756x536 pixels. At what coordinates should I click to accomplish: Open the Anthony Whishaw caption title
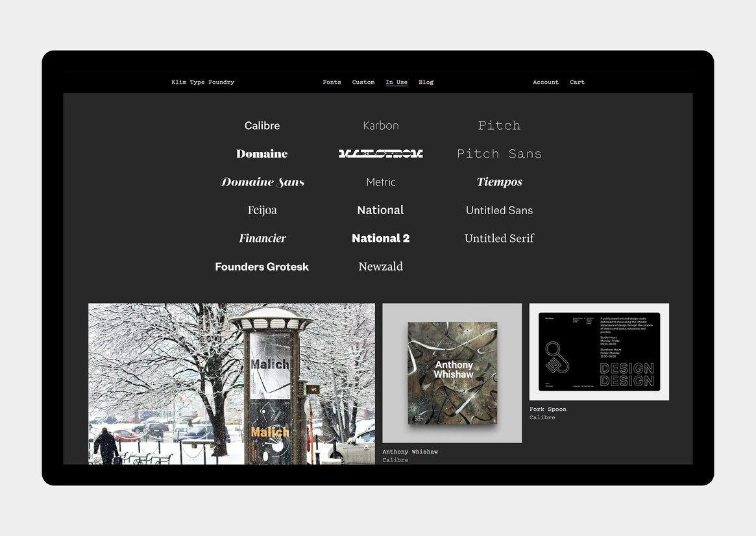[x=410, y=452]
